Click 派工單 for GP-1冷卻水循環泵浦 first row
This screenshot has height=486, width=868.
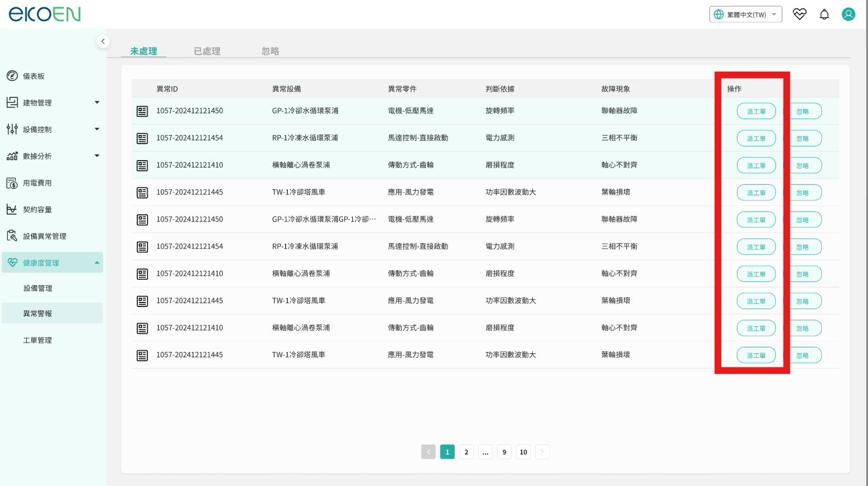(x=756, y=111)
